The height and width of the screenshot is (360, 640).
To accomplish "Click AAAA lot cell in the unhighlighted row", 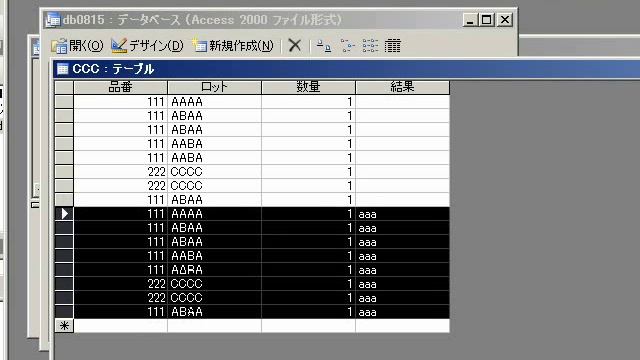I will 214,102.
